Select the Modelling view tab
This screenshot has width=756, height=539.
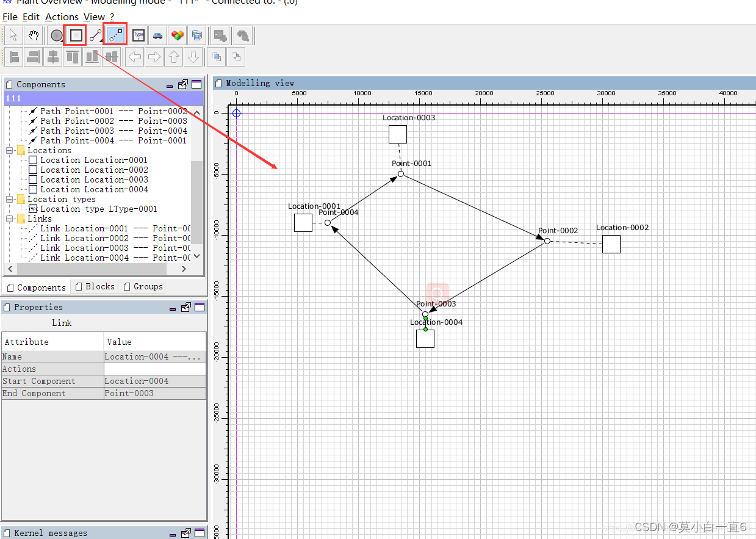[261, 83]
